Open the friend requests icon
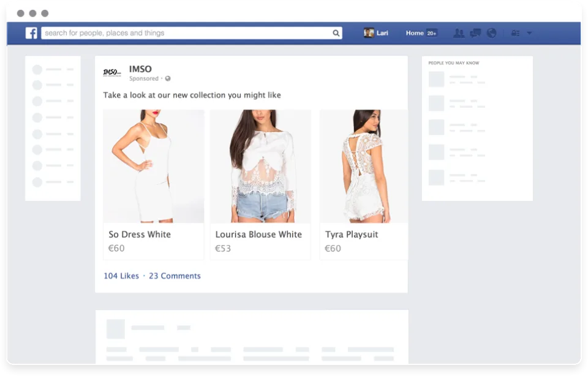This screenshot has height=376, width=588. point(459,33)
